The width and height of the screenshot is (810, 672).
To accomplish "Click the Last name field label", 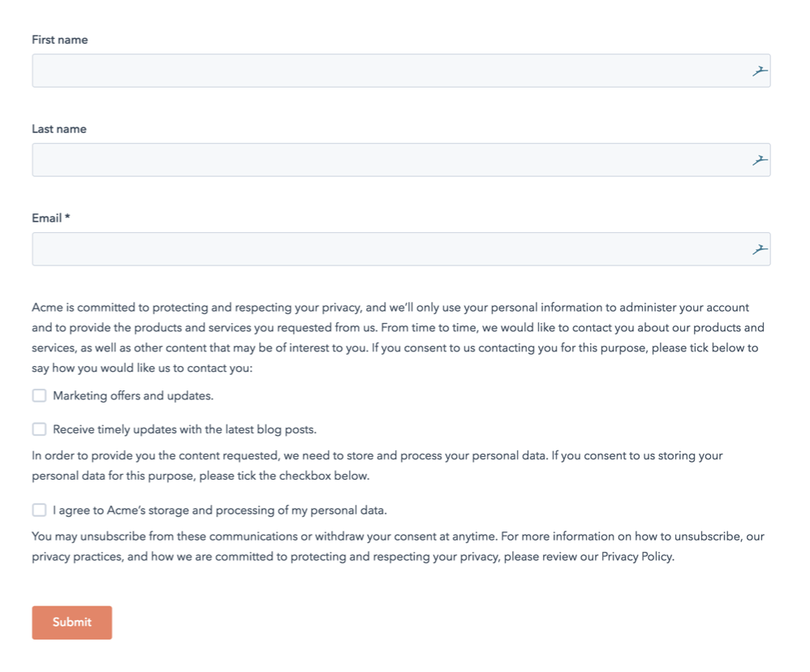I will (x=58, y=128).
